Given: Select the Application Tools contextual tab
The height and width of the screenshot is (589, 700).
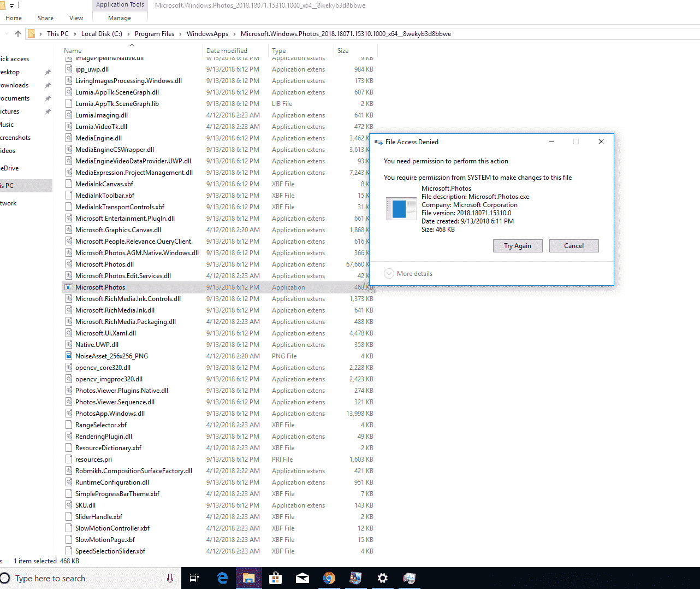Looking at the screenshot, I should (120, 5).
